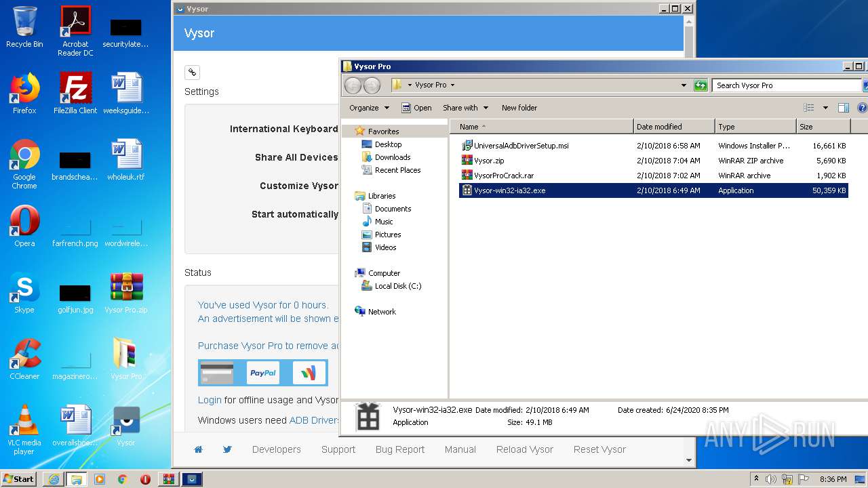Screen dimensions: 868x488
Task: Sort files by the Type column header
Action: 755,127
